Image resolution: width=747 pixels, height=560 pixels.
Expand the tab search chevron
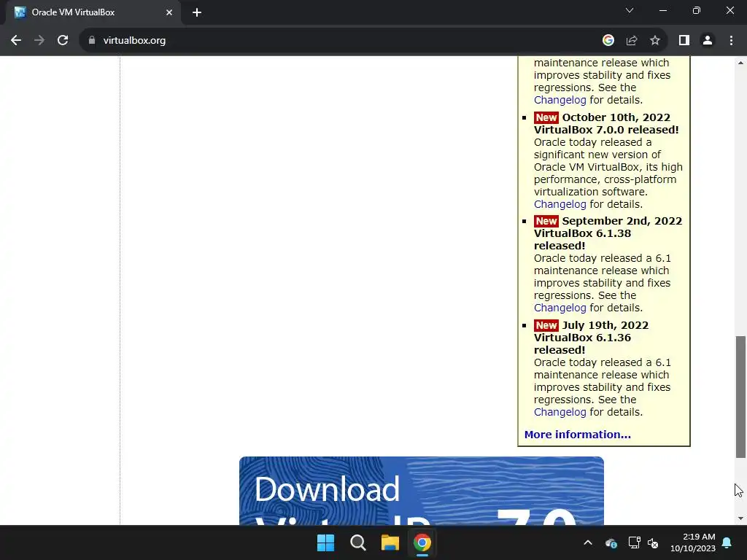630,10
